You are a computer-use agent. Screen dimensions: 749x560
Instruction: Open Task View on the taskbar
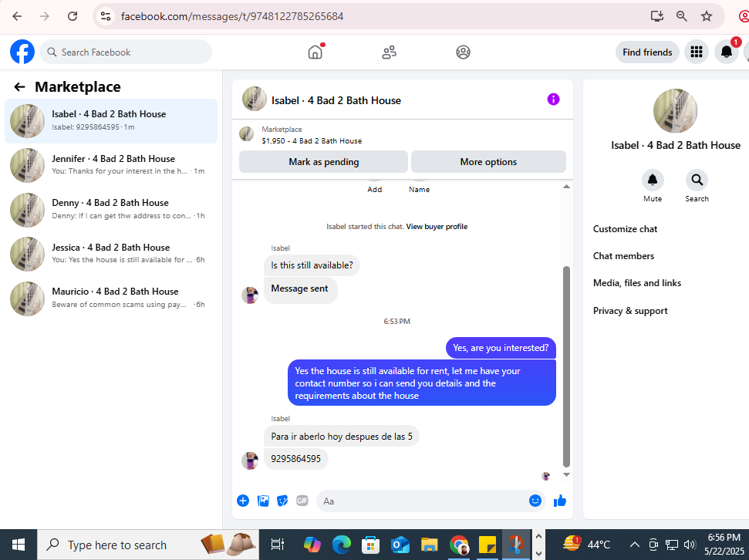coord(278,545)
